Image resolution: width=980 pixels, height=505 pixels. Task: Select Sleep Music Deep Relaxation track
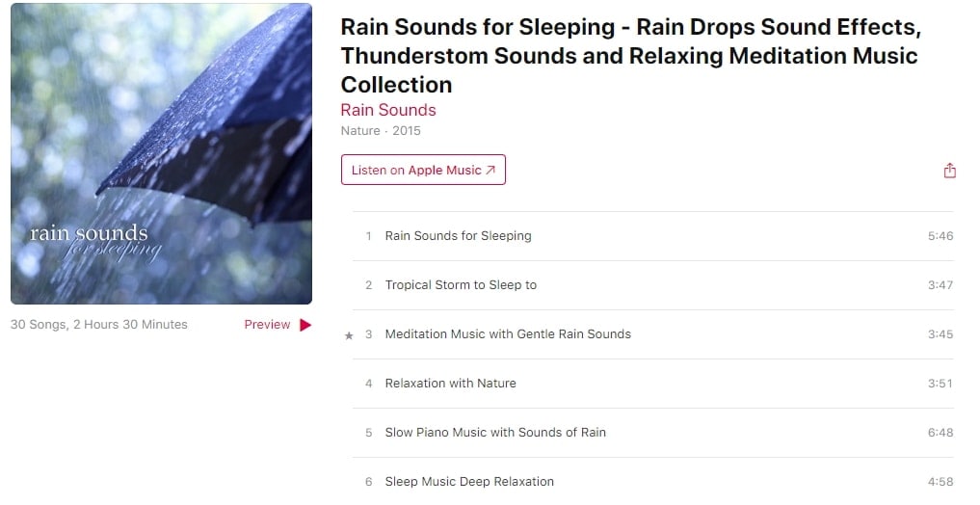pos(469,482)
